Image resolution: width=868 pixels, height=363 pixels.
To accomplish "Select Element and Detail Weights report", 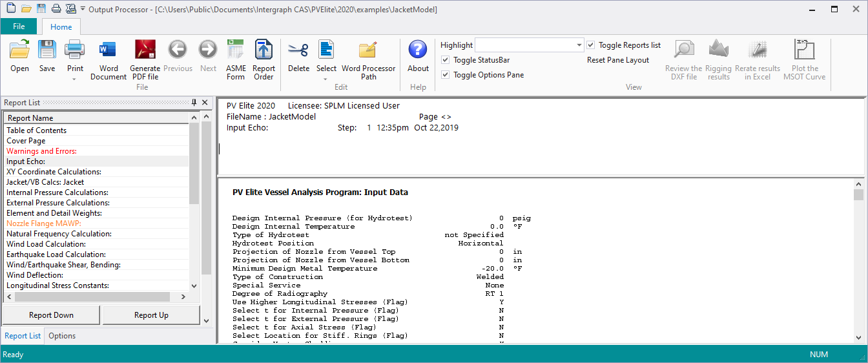I will [96, 213].
